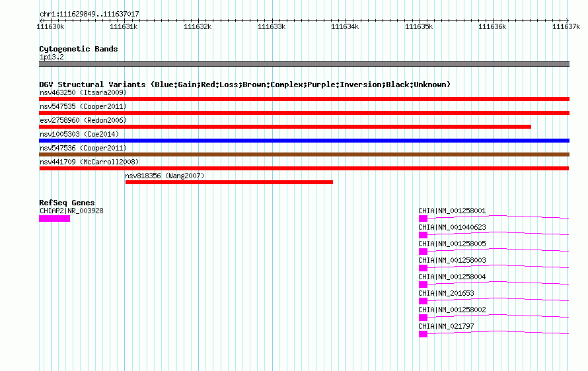The image size is (588, 371).
Task: Select the CHIA|NM_001258003 exon block
Action: 423,268
